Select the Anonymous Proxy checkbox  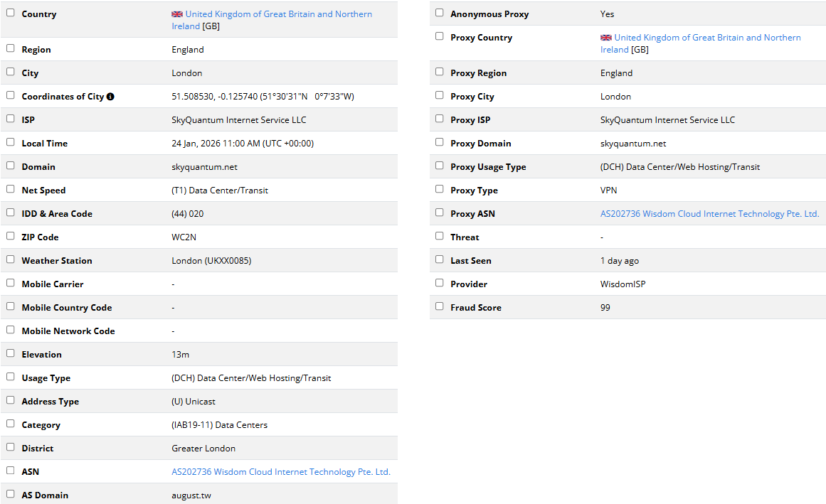[439, 13]
